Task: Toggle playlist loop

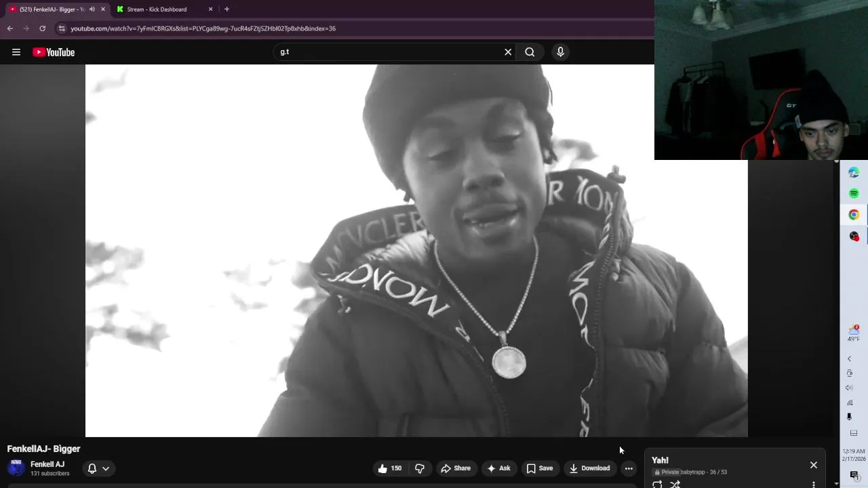Action: [657, 484]
